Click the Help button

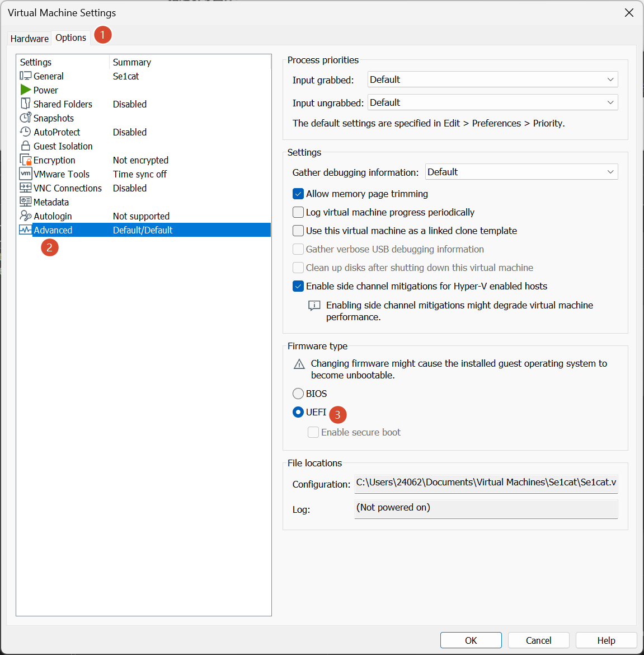pyautogui.click(x=606, y=640)
